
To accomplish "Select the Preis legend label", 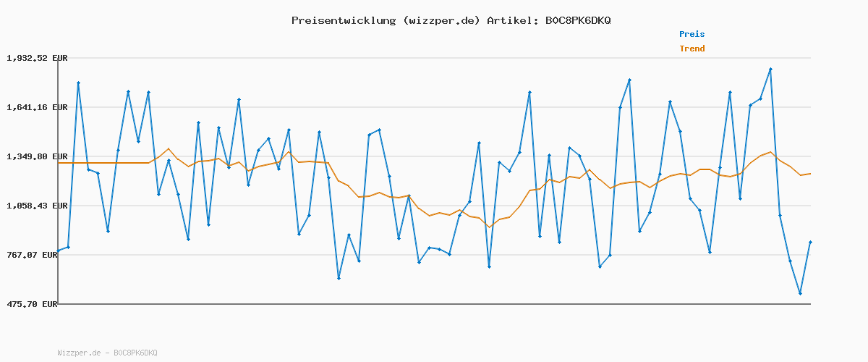I will (x=692, y=34).
